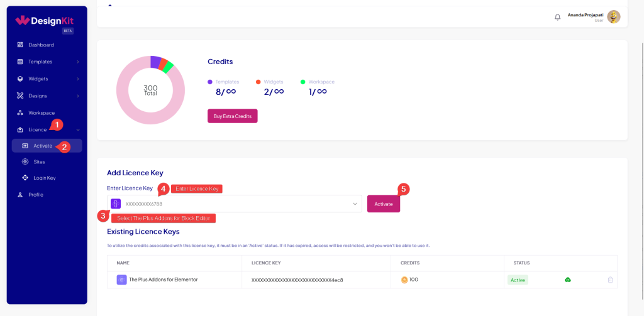Collapse the Licence submenu chevron
The height and width of the screenshot is (316, 644).
pos(77,130)
